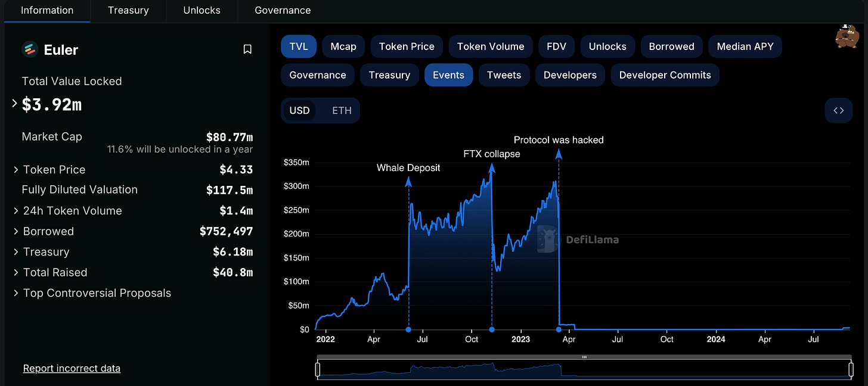Click the $6.18m treasury value
The image size is (868, 386).
click(x=233, y=252)
